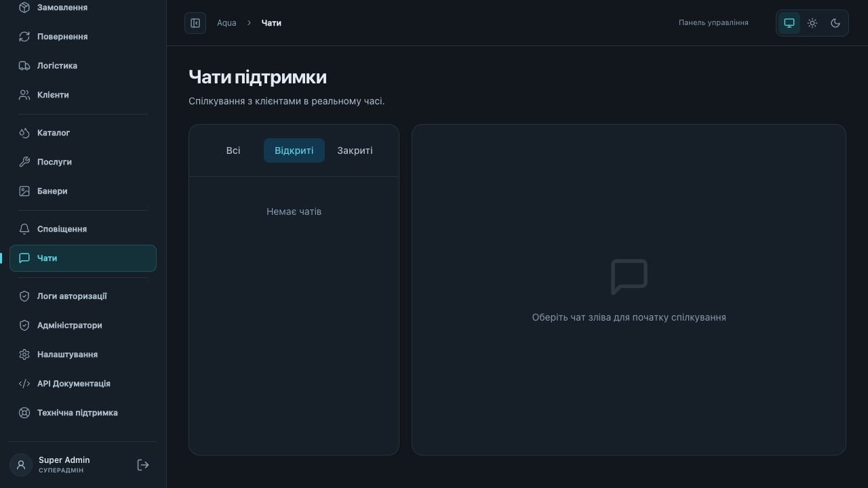Switch to Закриті chats tab
Image resolution: width=868 pixels, height=488 pixels.
tap(355, 150)
